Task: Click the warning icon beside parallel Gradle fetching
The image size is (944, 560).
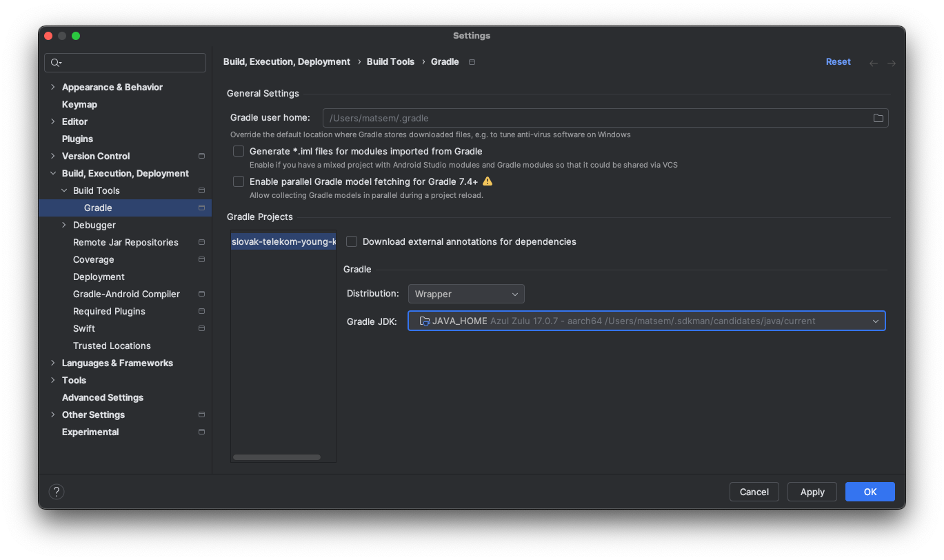Action: (x=488, y=181)
